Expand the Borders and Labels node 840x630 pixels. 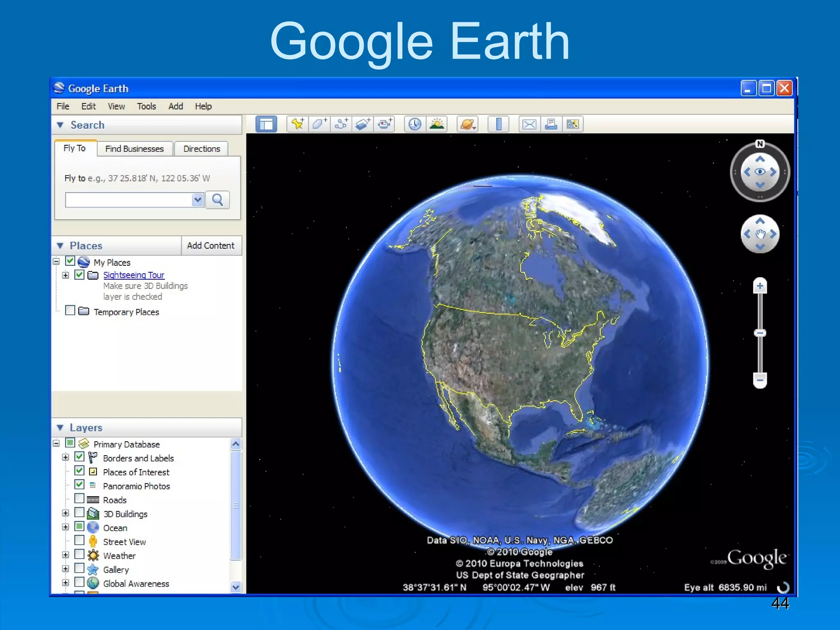coord(66,457)
